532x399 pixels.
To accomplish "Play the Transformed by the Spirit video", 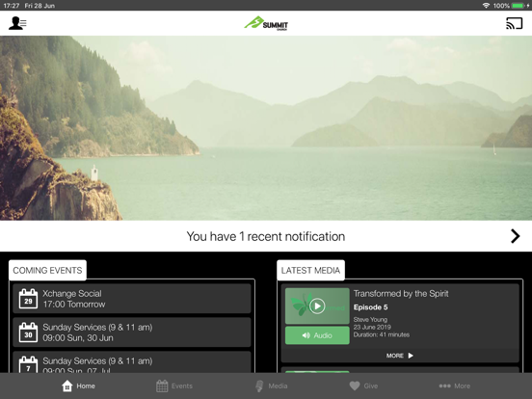I will (x=317, y=306).
